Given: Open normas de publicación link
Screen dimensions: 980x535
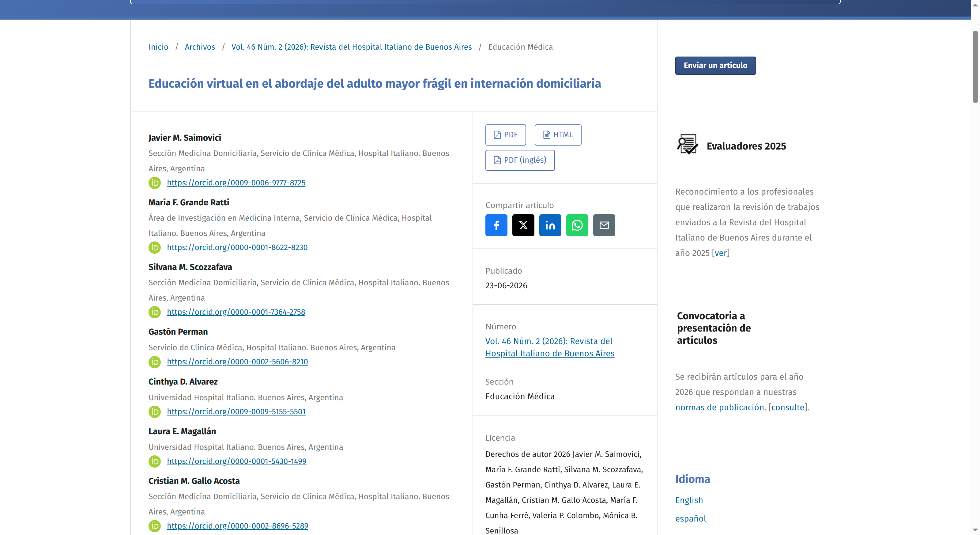Looking at the screenshot, I should tap(719, 408).
